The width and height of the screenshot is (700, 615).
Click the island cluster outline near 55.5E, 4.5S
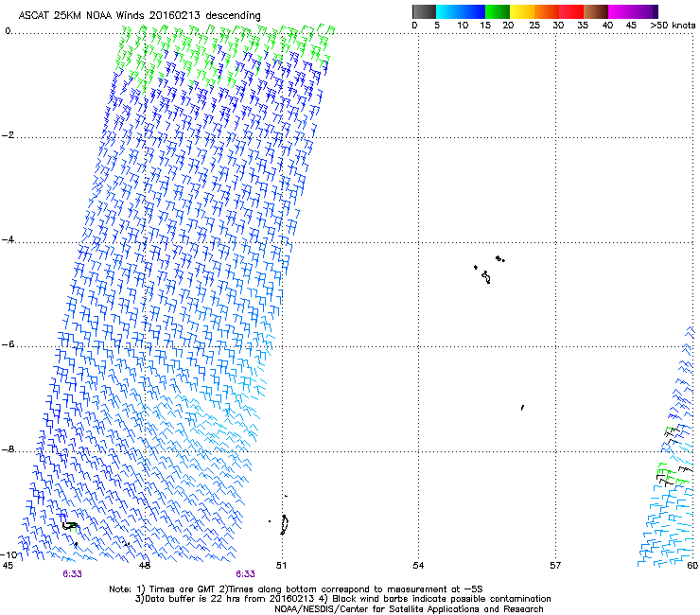(x=489, y=270)
